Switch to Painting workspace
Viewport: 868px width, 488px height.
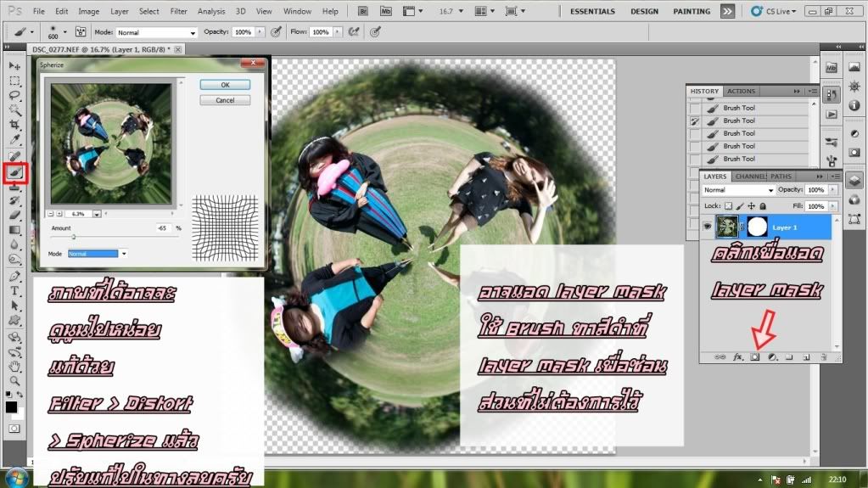[692, 11]
